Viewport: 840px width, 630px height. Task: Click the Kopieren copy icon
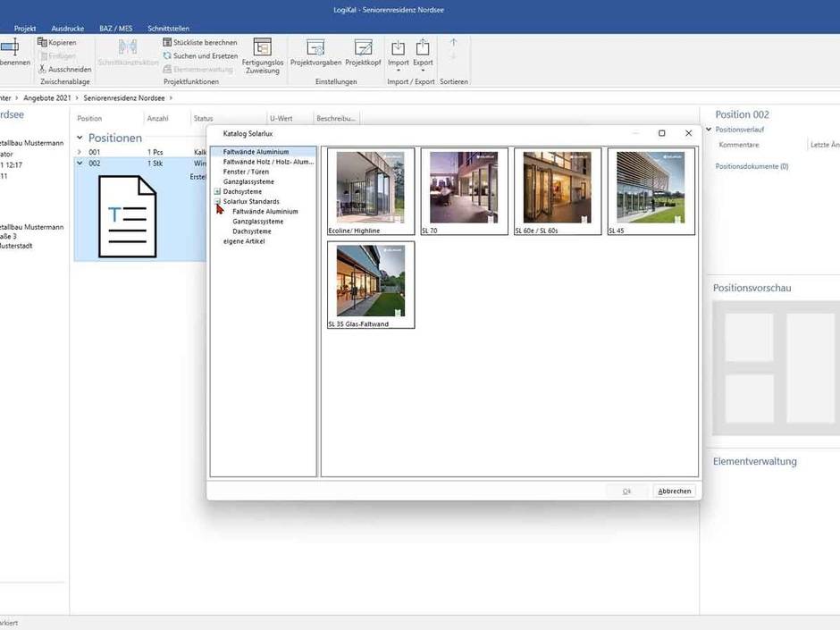(x=42, y=43)
